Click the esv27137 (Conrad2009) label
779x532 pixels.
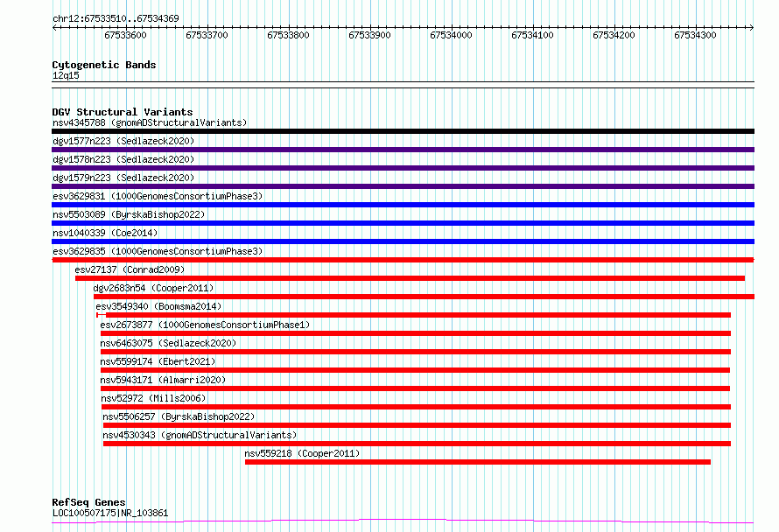[x=130, y=269]
